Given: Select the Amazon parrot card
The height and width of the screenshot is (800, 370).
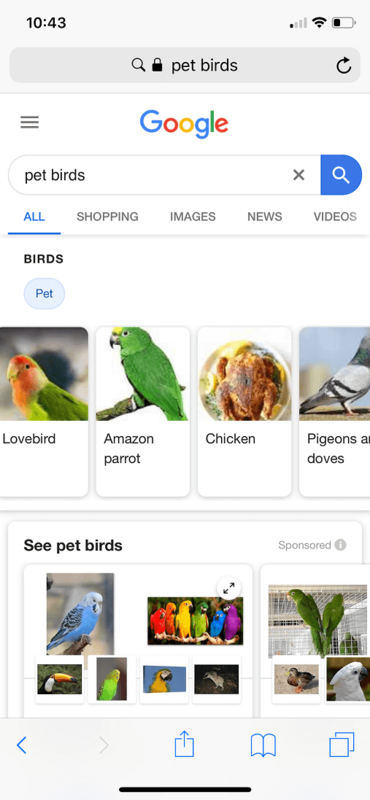Looking at the screenshot, I should click(143, 412).
